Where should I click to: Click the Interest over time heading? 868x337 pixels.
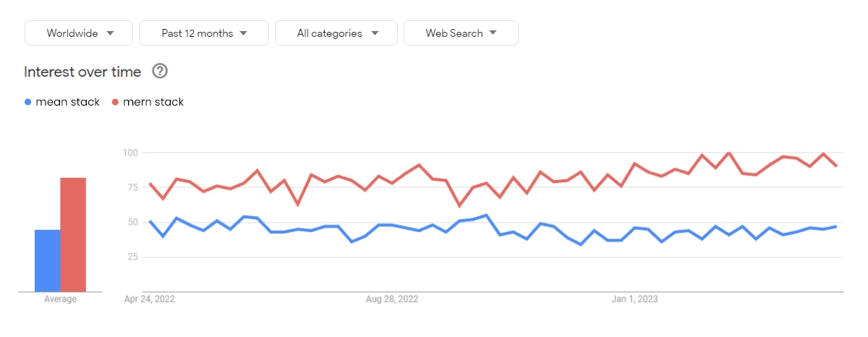pos(83,72)
